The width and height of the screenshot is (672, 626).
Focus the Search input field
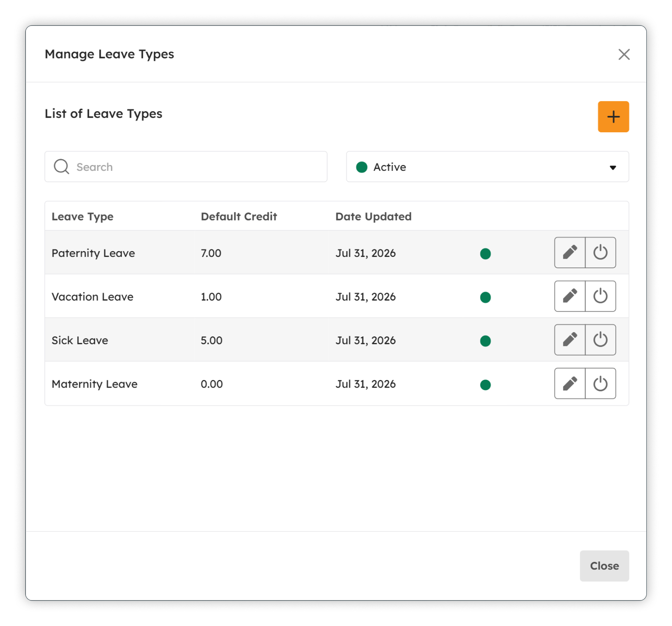coord(186,167)
